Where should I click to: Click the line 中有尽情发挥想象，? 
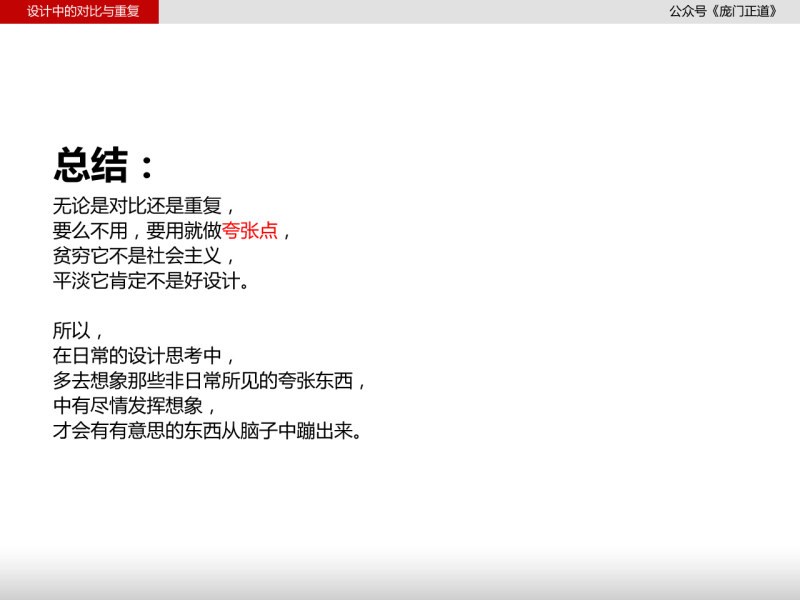point(135,406)
